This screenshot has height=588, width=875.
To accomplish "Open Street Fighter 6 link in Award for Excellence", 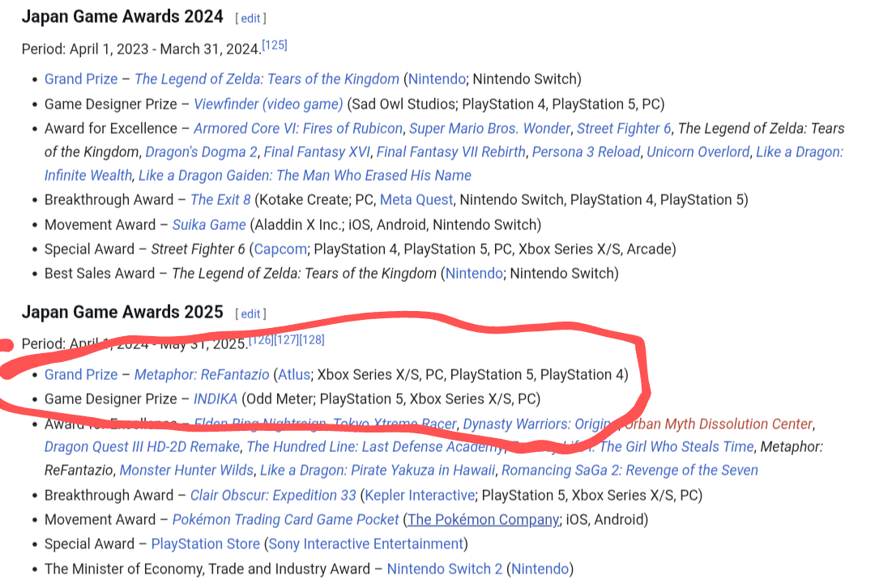I will click(x=624, y=129).
